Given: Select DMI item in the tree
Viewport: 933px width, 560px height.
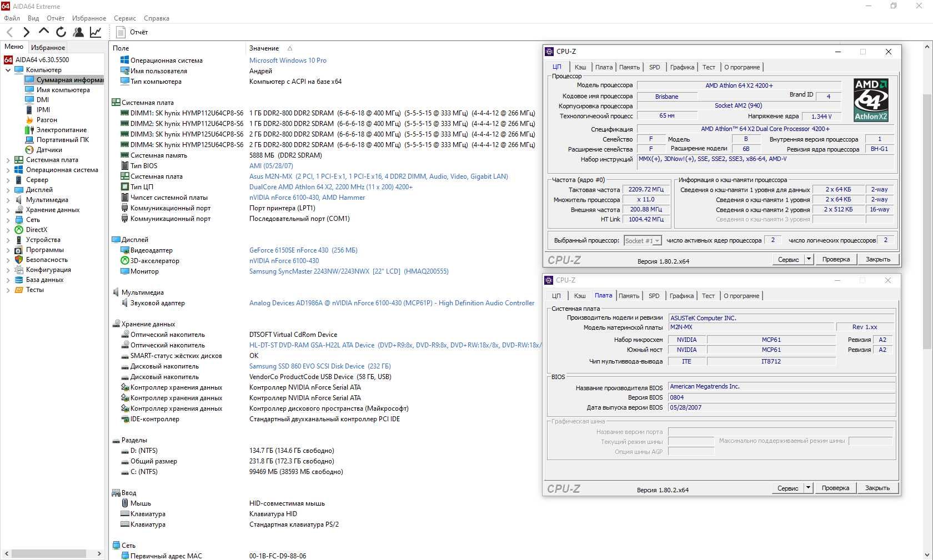Looking at the screenshot, I should click(43, 100).
